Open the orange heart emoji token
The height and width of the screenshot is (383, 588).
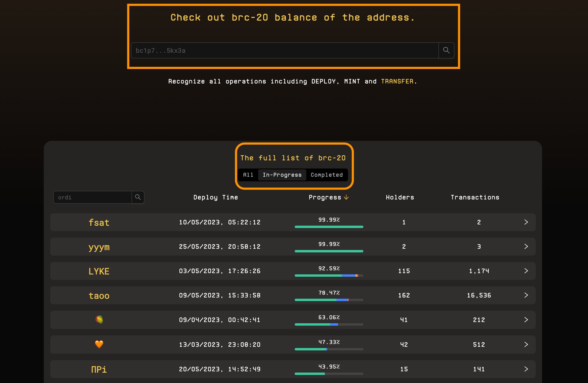(99, 344)
